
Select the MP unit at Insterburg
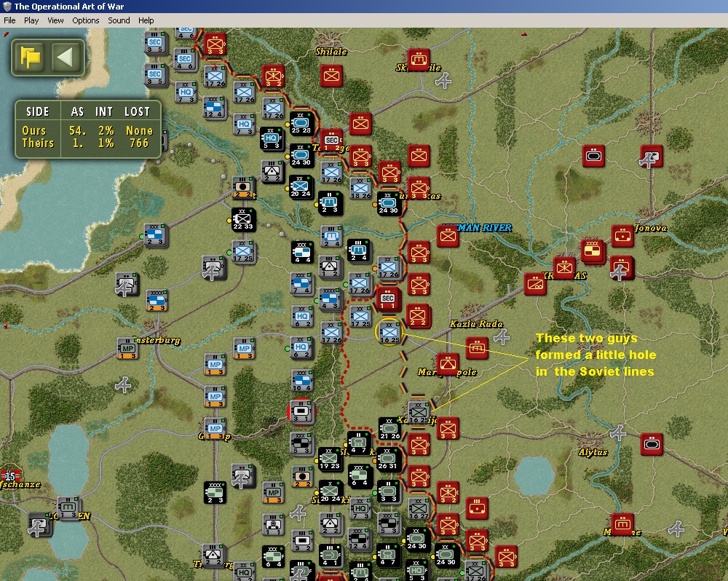tap(127, 348)
